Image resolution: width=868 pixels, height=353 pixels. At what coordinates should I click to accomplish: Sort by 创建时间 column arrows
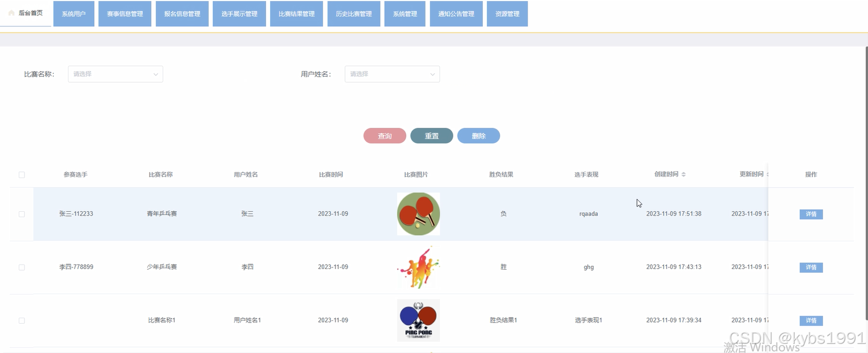tap(683, 174)
